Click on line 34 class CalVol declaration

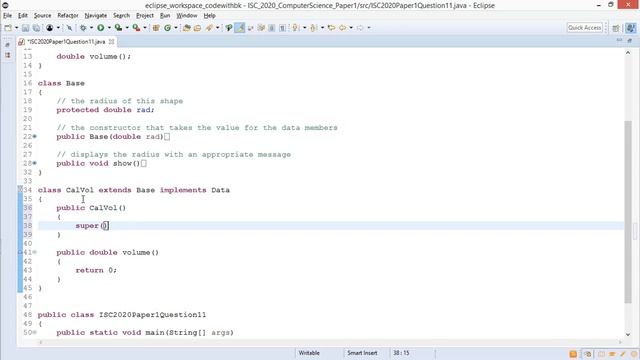pos(133,190)
